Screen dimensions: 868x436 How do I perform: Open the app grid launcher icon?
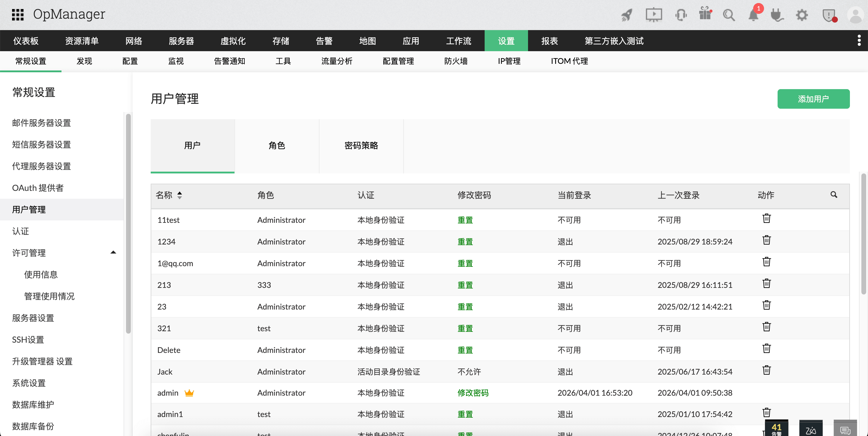pos(17,15)
